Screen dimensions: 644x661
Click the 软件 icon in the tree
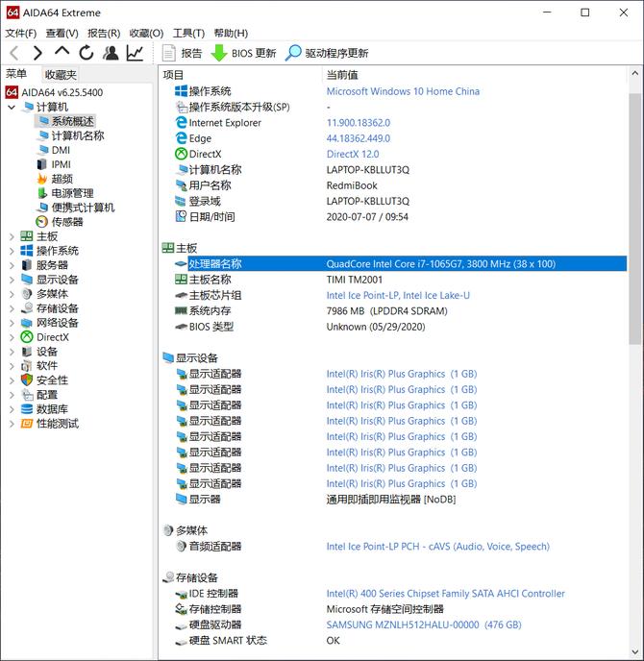pos(27,366)
